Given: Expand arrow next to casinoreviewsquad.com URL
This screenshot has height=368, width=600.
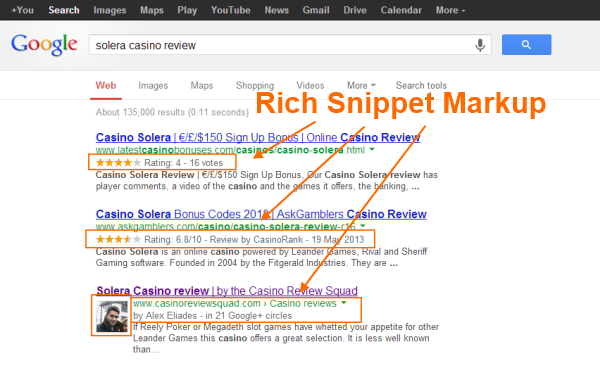Looking at the screenshot, I should [344, 303].
